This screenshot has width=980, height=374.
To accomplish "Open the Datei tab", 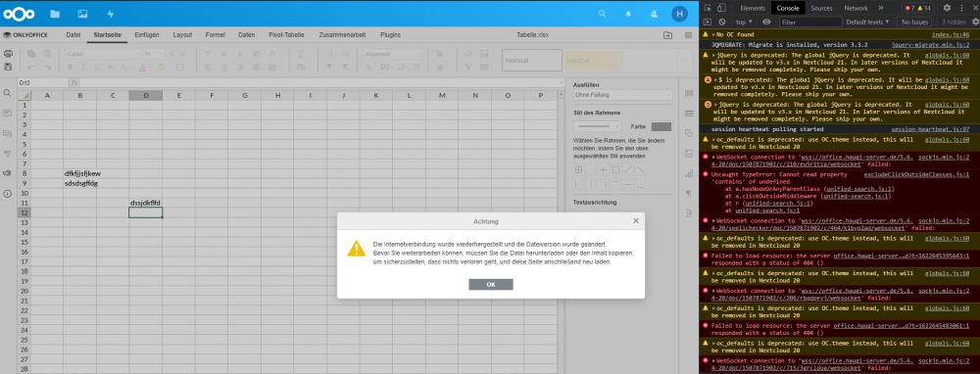I will [73, 35].
